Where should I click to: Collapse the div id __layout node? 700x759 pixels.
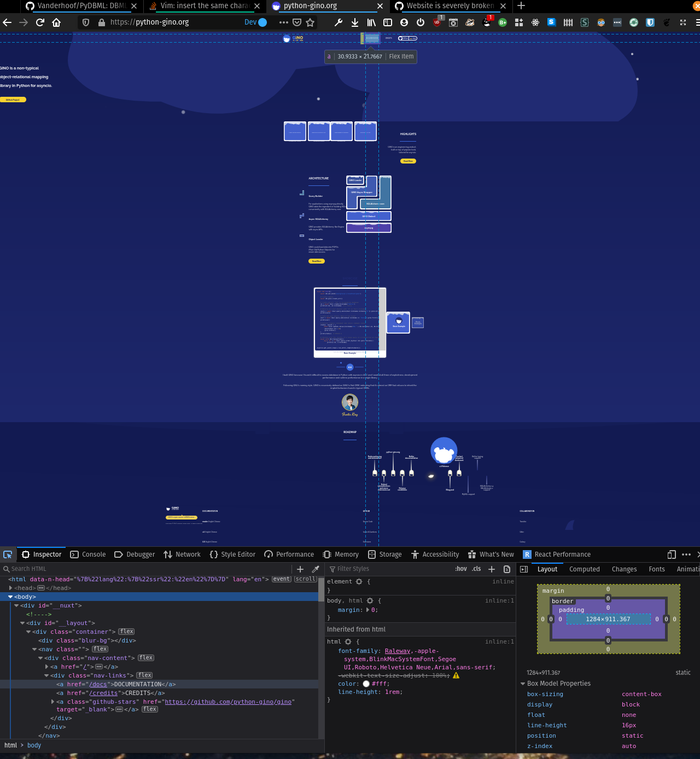(22, 623)
